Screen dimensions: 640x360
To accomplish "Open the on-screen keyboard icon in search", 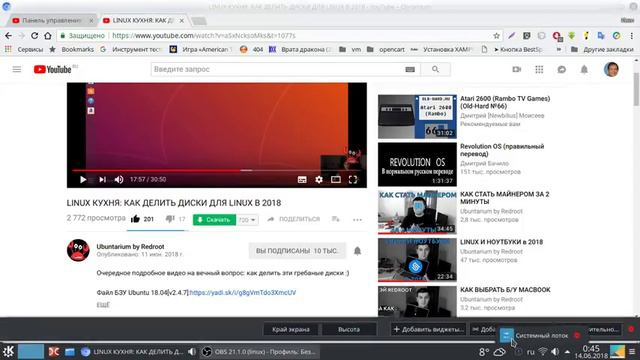I will pyautogui.click(x=410, y=69).
